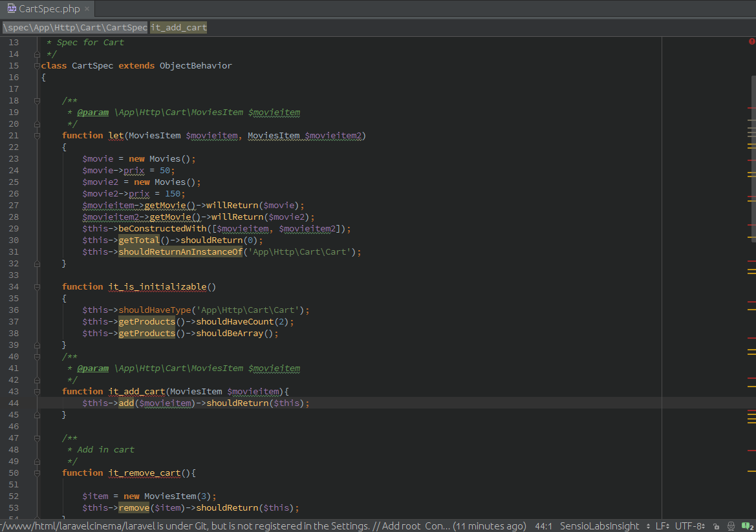This screenshot has width=756, height=532.
Task: Click the 44:1 cursor position indicator
Action: point(543,526)
